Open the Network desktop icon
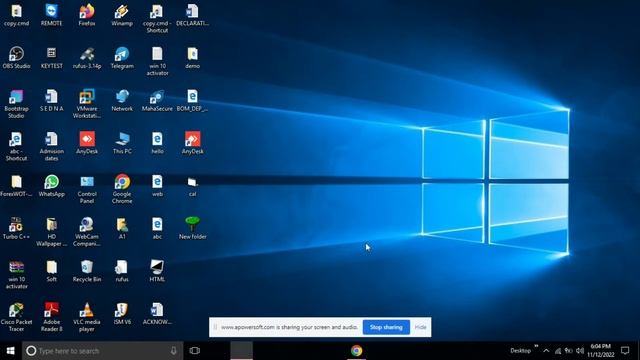This screenshot has height=360, width=640. [122, 101]
